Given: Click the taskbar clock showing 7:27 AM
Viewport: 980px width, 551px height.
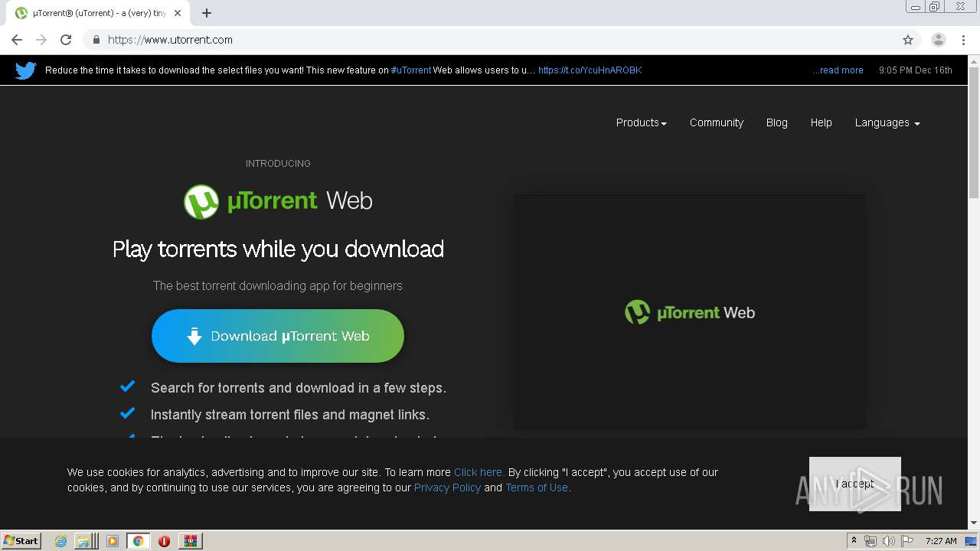Looking at the screenshot, I should point(941,541).
